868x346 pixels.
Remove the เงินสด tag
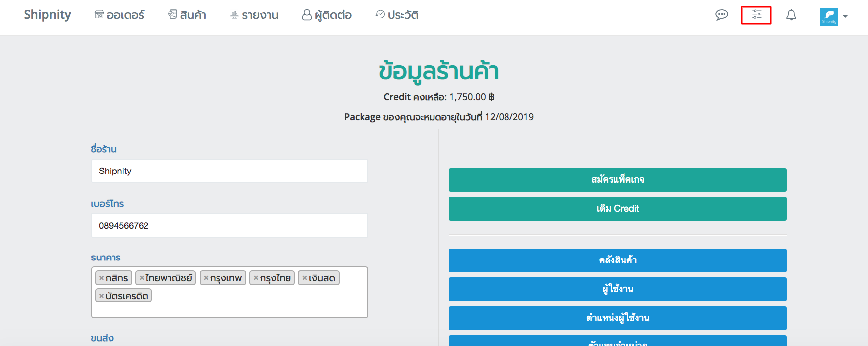pyautogui.click(x=305, y=278)
